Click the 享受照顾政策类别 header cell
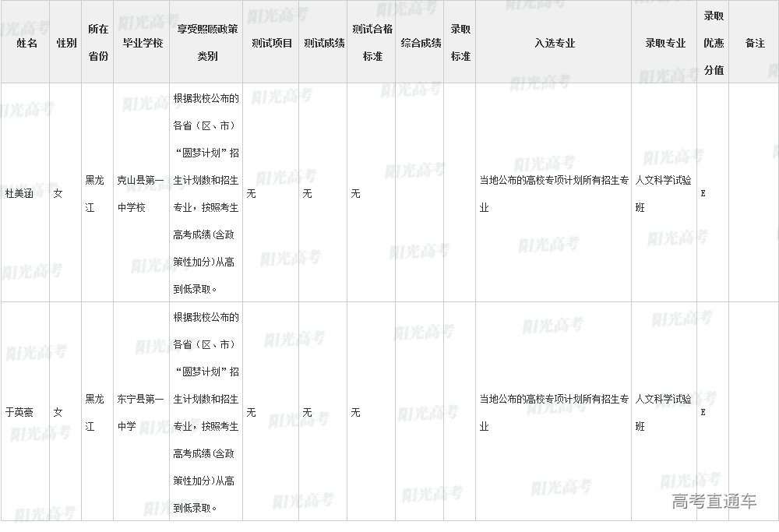779x532 pixels. point(206,43)
